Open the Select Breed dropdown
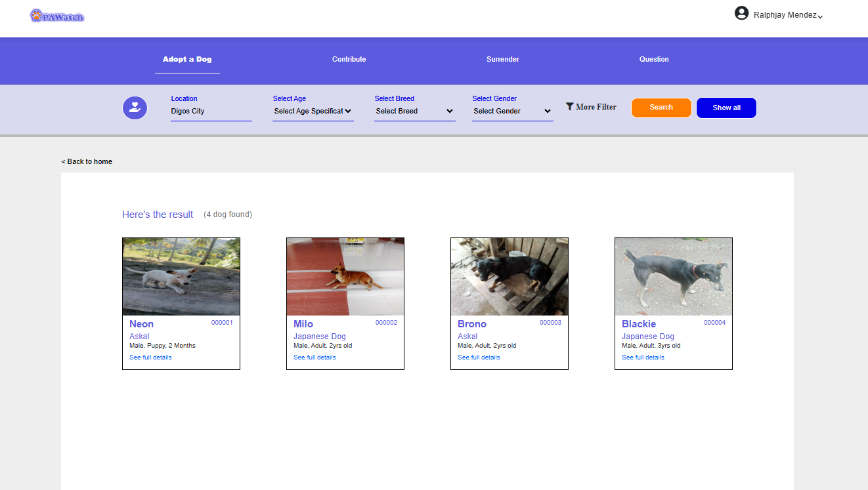This screenshot has width=868, height=490. click(x=414, y=112)
